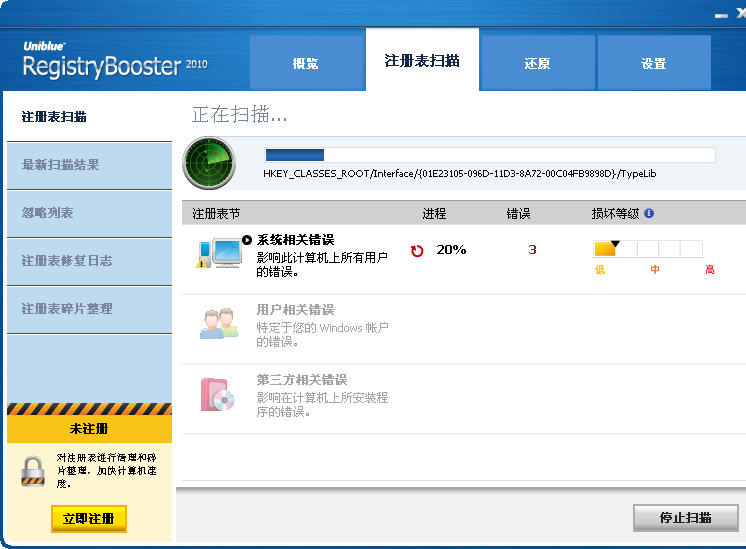Click the black arrow bullet beside 系统相关错误
The width and height of the screenshot is (746, 549).
pyautogui.click(x=246, y=240)
